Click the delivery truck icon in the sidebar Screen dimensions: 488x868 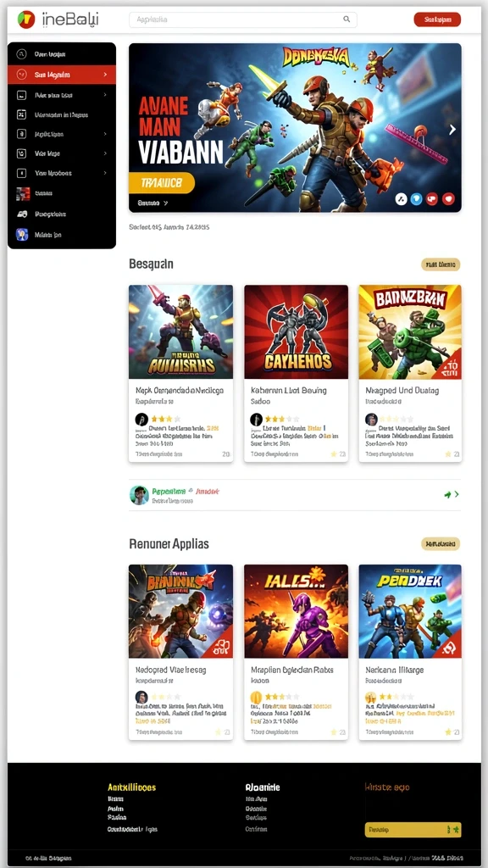(x=22, y=214)
